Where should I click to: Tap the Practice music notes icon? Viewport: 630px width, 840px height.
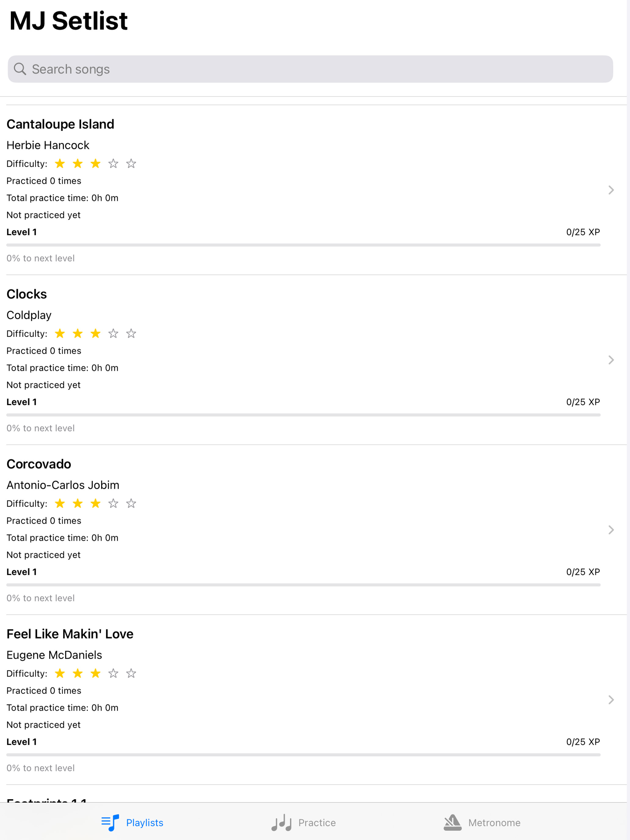281,823
